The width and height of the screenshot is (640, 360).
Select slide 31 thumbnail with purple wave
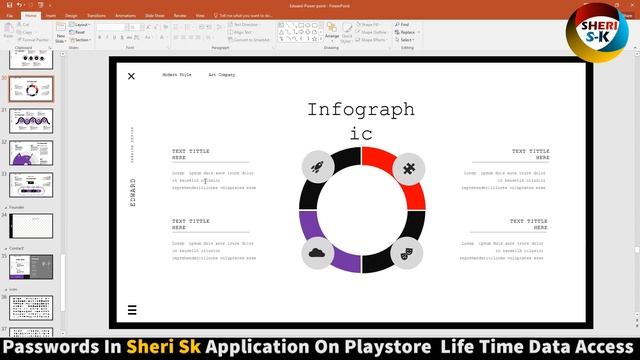point(31,121)
